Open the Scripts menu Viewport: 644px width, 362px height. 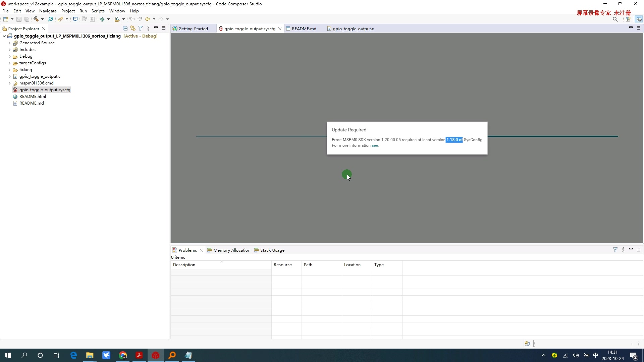coord(98,11)
